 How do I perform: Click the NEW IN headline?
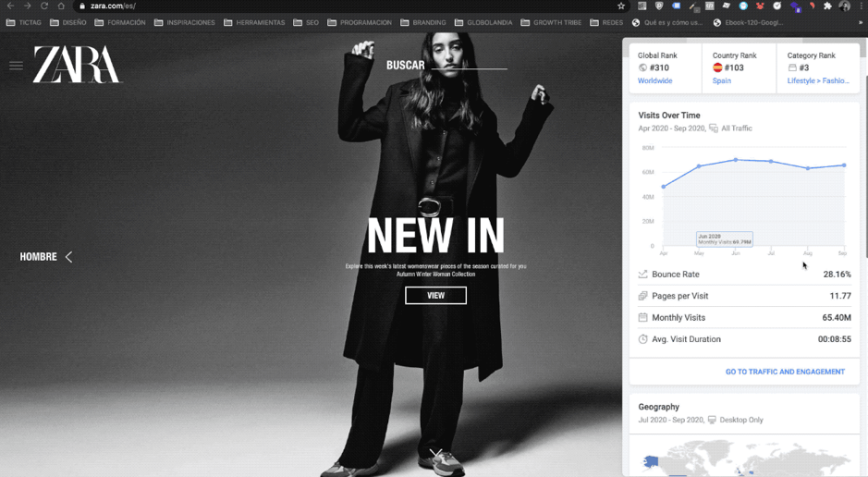(x=435, y=235)
